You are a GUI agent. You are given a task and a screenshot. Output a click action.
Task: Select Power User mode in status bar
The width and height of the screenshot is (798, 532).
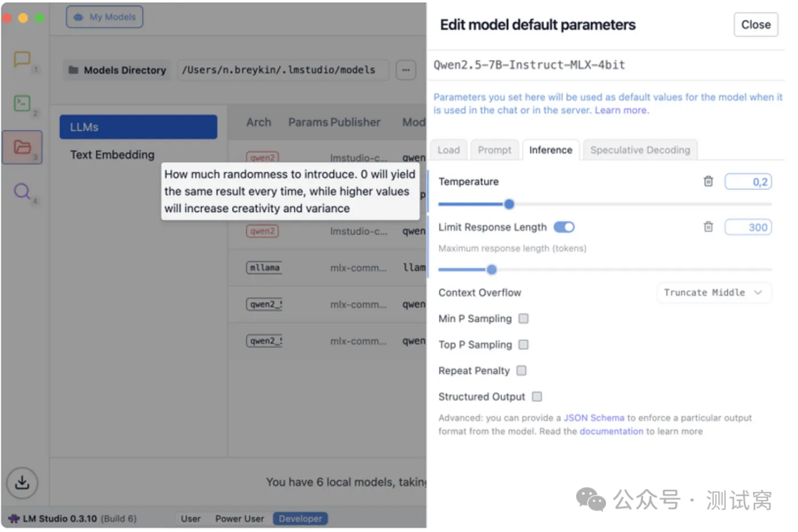pyautogui.click(x=239, y=519)
